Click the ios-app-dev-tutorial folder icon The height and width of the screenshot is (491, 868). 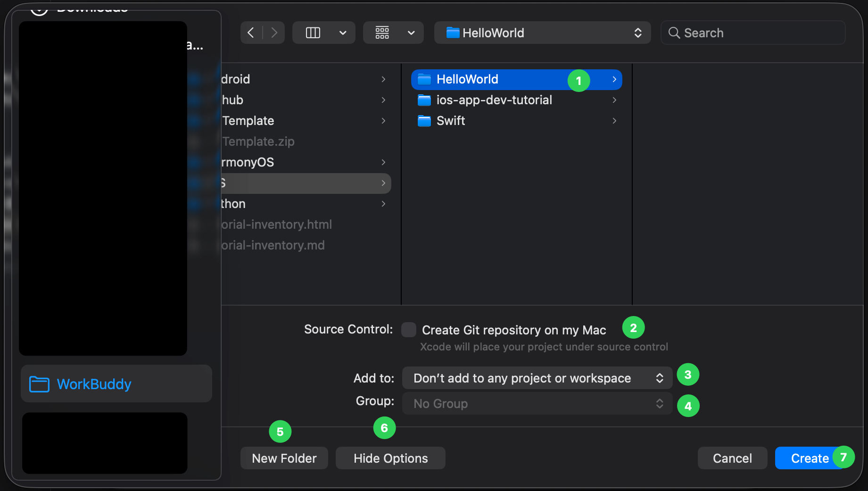tap(424, 100)
